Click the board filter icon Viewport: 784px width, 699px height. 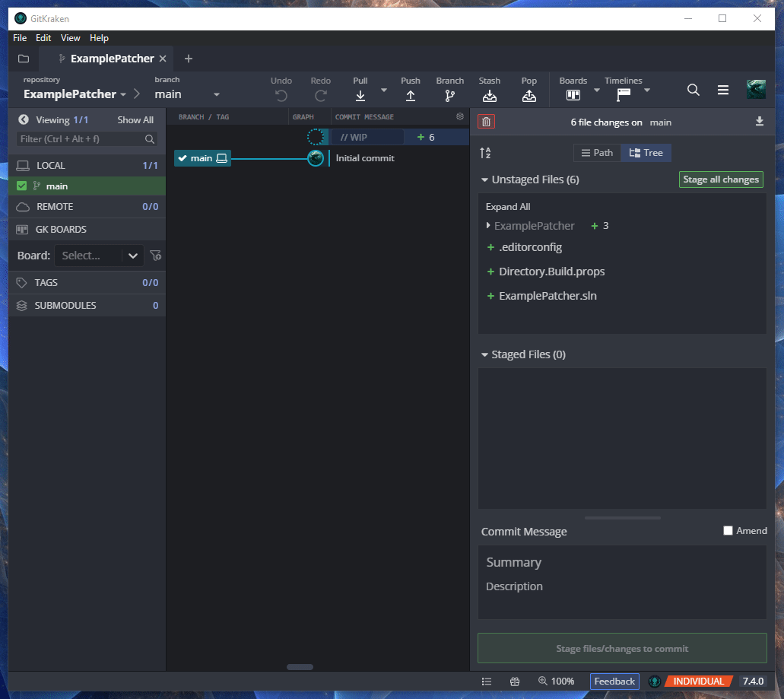[x=155, y=256]
